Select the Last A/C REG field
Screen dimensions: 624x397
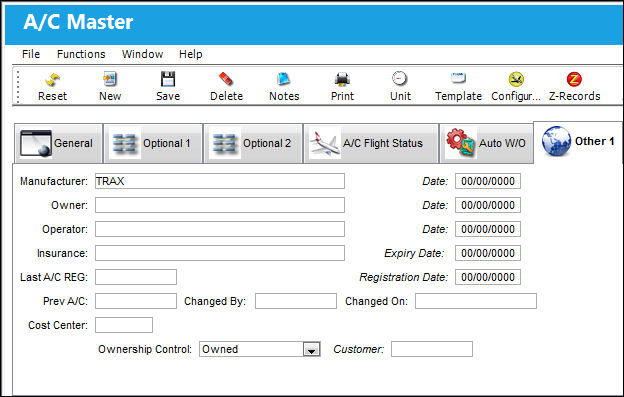pos(136,277)
